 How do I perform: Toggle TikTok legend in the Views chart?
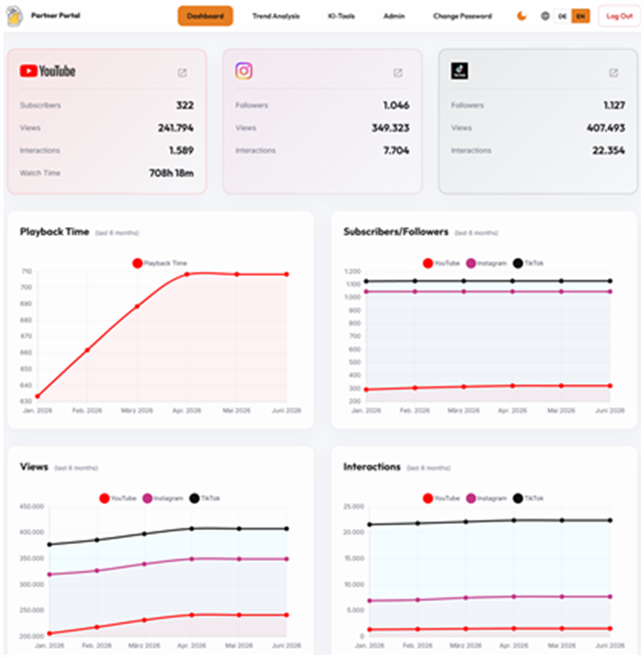coord(204,498)
